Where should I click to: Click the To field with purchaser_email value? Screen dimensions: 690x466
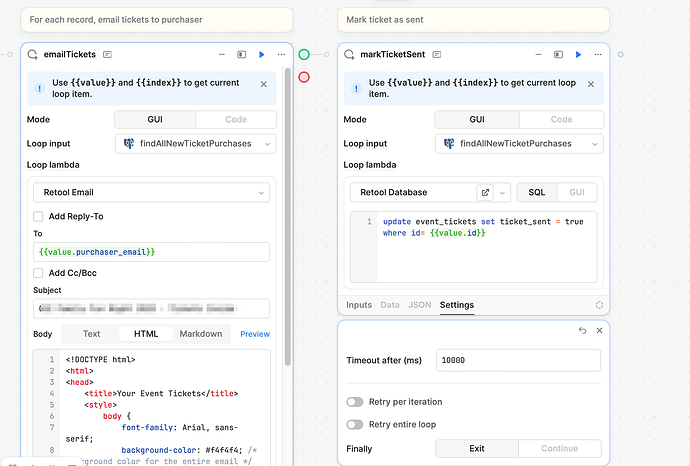coord(151,252)
